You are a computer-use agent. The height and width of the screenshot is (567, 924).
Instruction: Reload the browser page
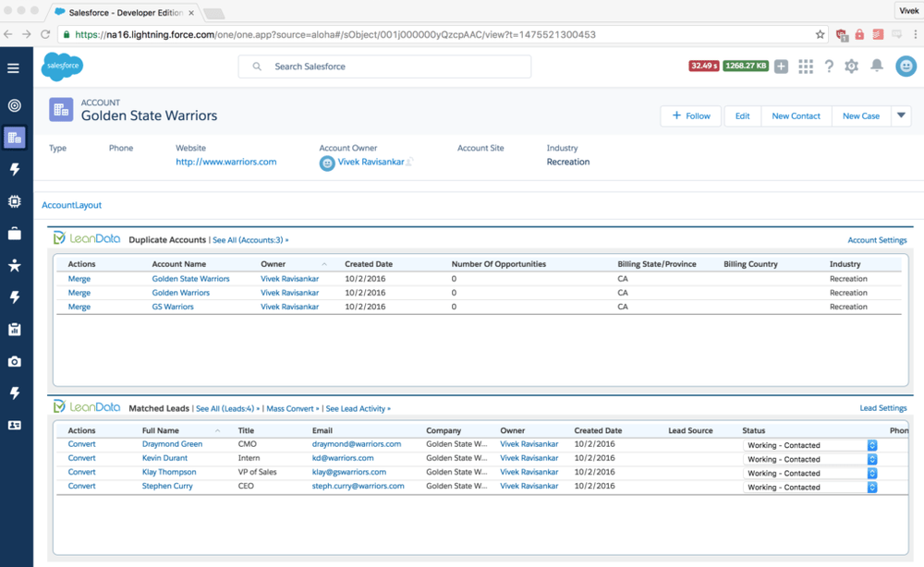(45, 34)
